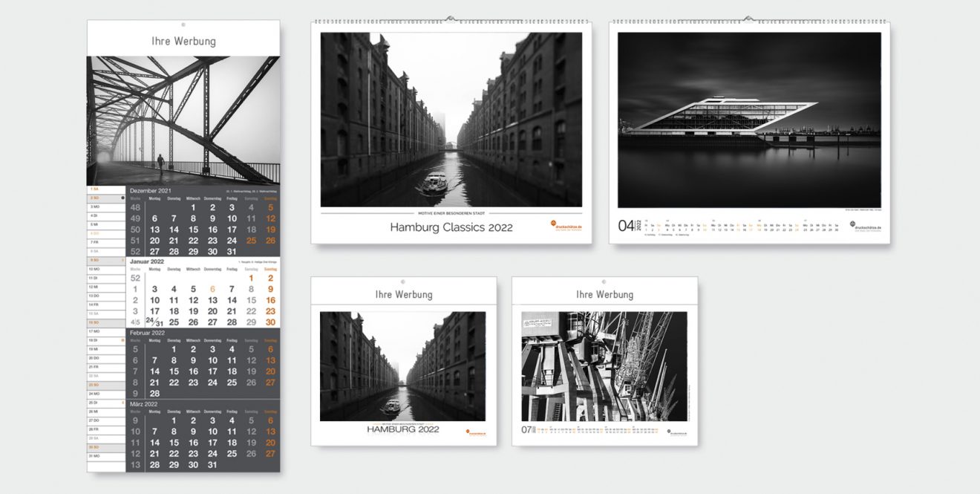980x494 pixels.
Task: Click the small logo on the July crane calendar
Action: (676, 431)
